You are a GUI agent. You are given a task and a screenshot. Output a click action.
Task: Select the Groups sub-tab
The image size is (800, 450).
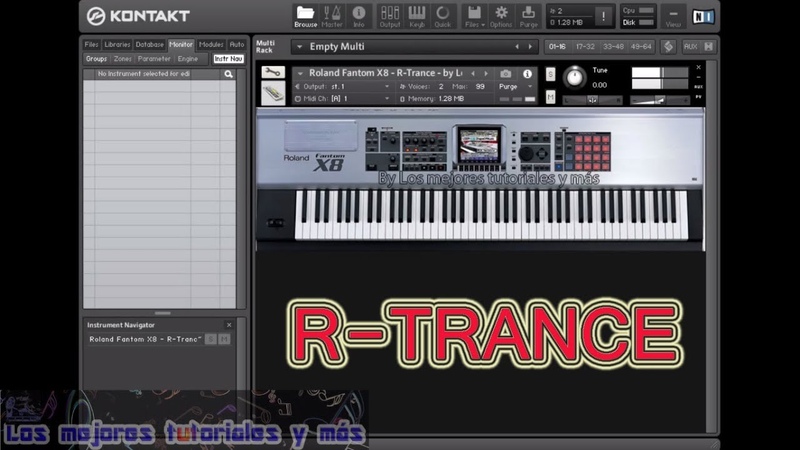point(96,59)
